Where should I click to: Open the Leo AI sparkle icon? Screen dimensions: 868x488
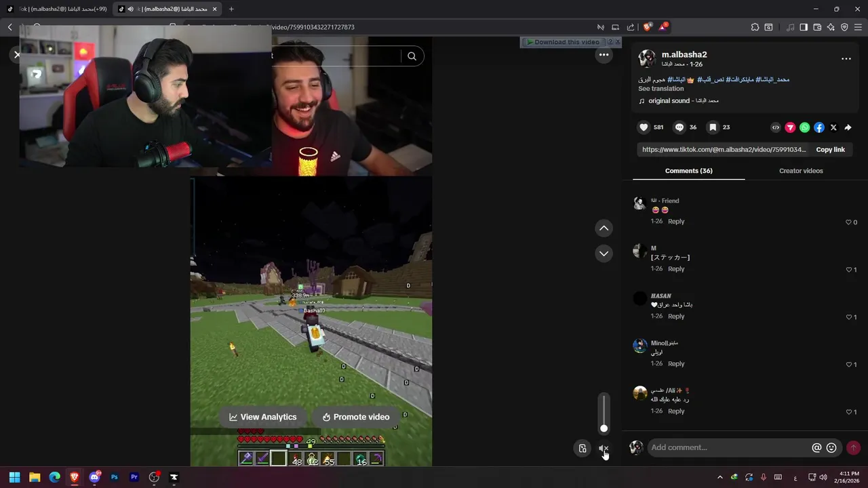coord(831,27)
